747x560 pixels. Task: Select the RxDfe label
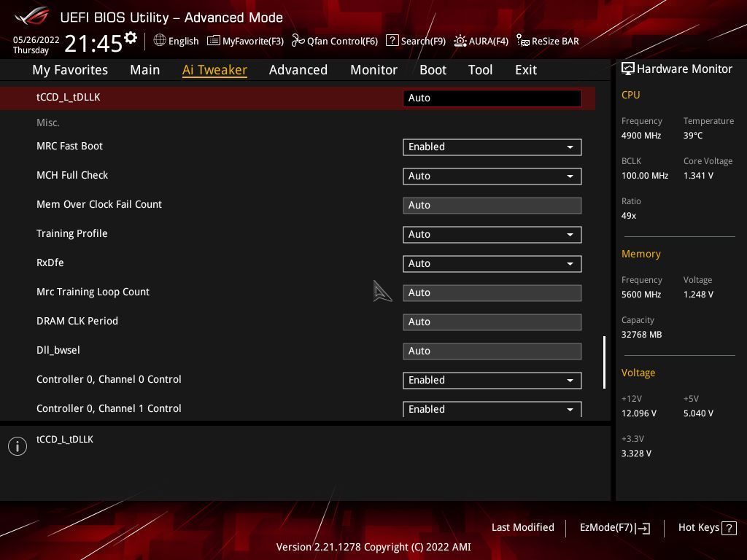pyautogui.click(x=50, y=262)
